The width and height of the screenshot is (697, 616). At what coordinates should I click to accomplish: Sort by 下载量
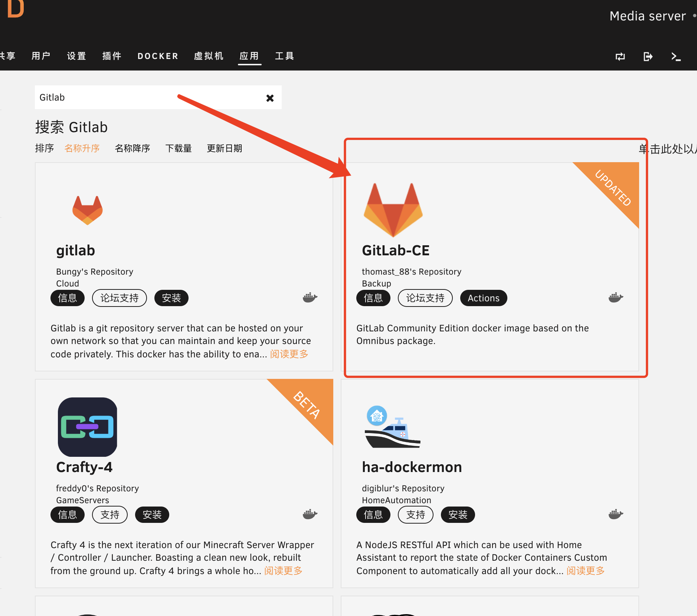coord(179,148)
